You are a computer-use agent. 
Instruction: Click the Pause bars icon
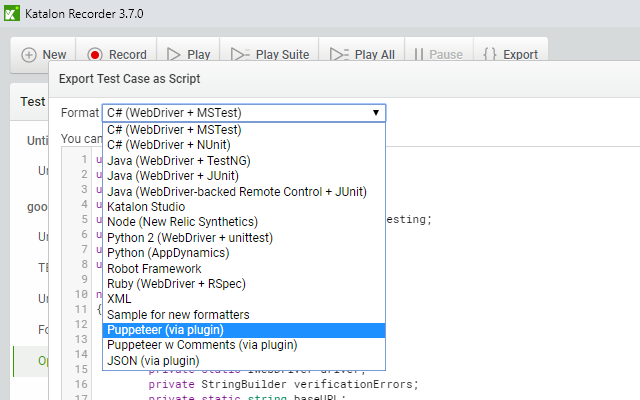[x=418, y=55]
